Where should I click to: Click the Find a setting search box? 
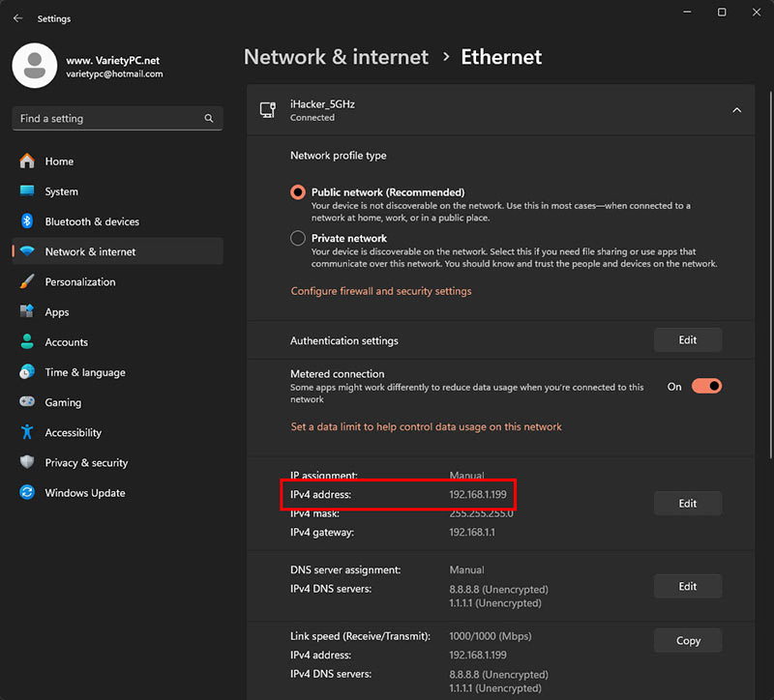[x=117, y=118]
